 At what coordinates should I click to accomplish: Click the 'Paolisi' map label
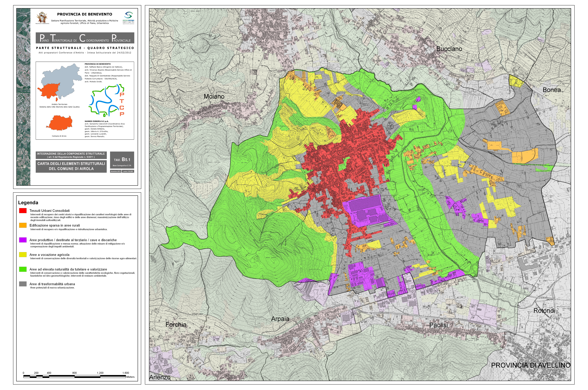point(439,325)
